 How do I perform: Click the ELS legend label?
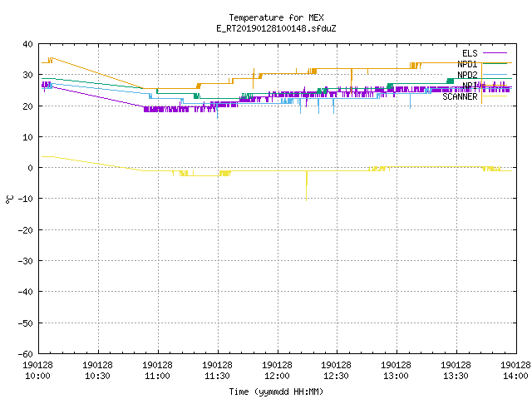click(x=470, y=53)
